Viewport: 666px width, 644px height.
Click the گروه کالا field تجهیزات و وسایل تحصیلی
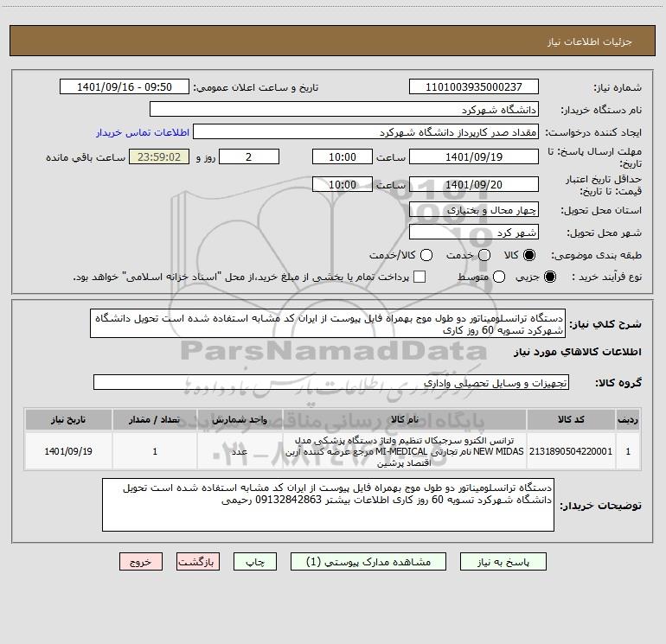[331, 382]
